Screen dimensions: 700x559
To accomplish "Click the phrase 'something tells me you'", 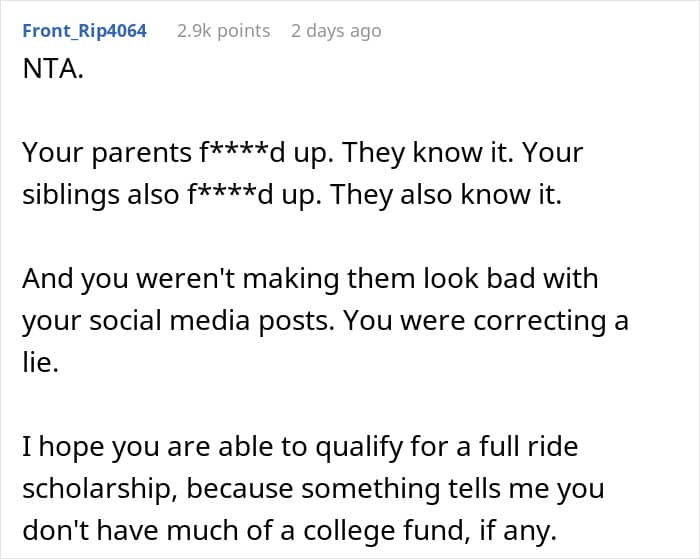I will pyautogui.click(x=453, y=489).
